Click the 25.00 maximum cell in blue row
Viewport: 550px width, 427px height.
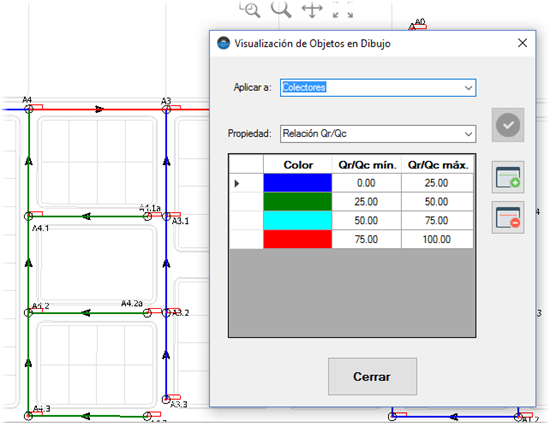(x=437, y=183)
